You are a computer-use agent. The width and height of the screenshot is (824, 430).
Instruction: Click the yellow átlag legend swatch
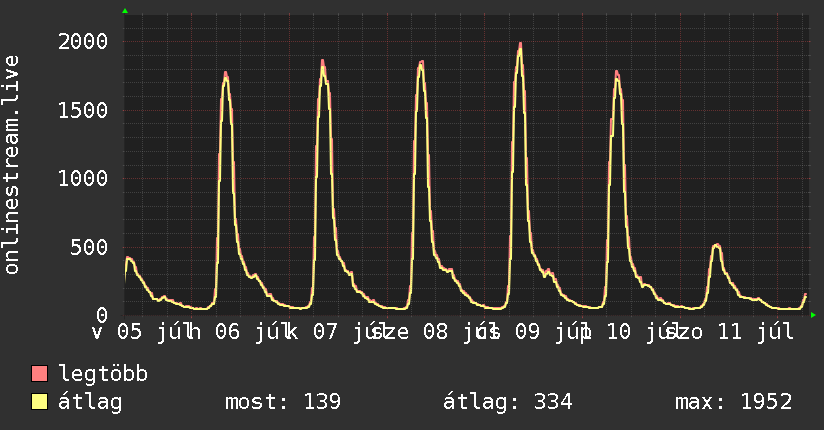(x=39, y=402)
